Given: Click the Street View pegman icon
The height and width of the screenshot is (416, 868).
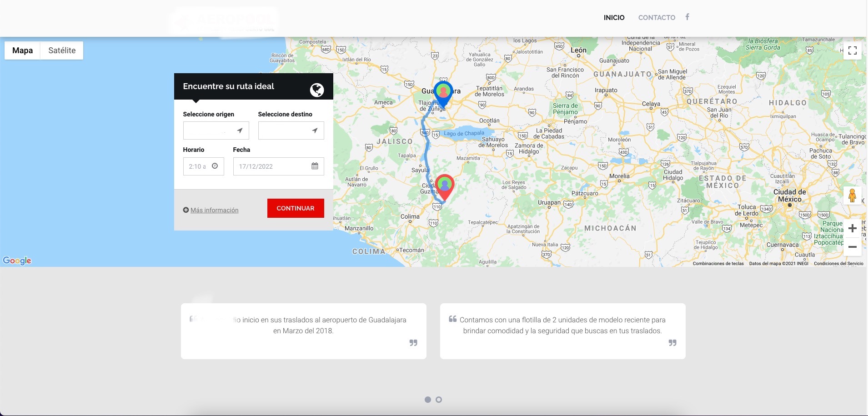Looking at the screenshot, I should (852, 196).
